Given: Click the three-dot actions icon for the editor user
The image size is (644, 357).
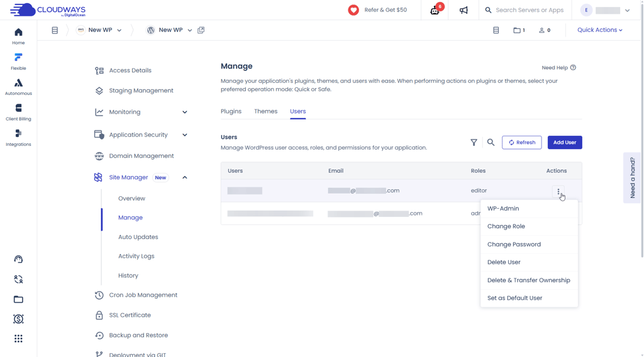Looking at the screenshot, I should 558,191.
